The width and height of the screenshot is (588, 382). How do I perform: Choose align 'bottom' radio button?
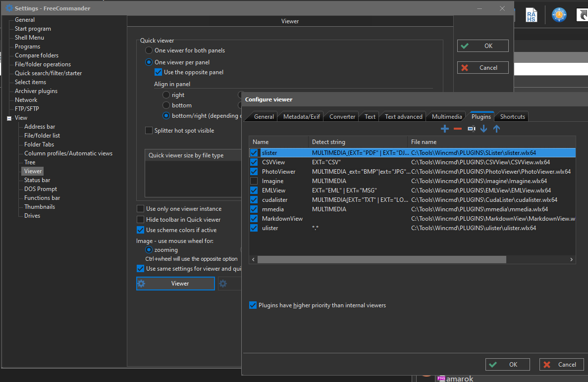[166, 105]
